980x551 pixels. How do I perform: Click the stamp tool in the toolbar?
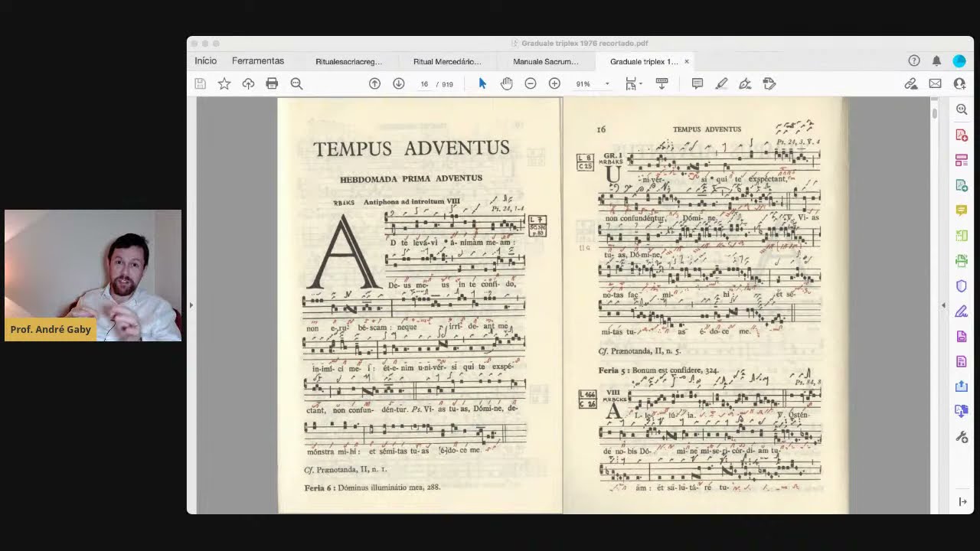tap(769, 83)
